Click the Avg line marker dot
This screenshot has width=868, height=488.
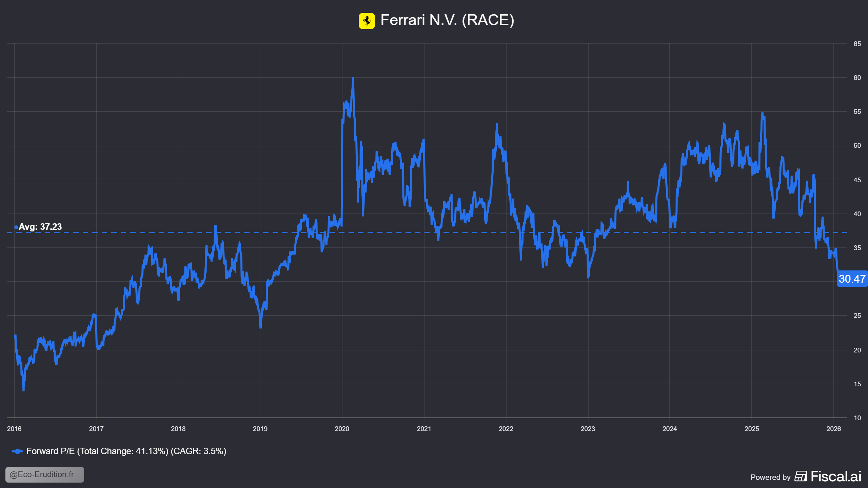click(x=16, y=227)
